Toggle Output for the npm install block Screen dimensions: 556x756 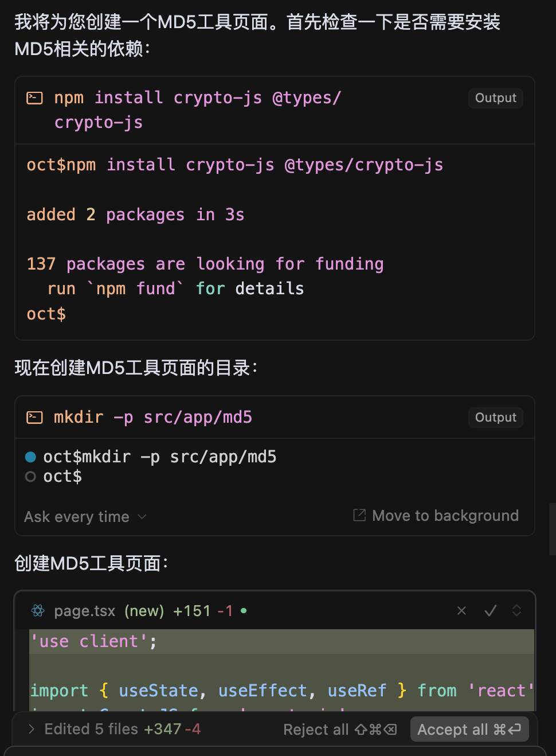(495, 98)
